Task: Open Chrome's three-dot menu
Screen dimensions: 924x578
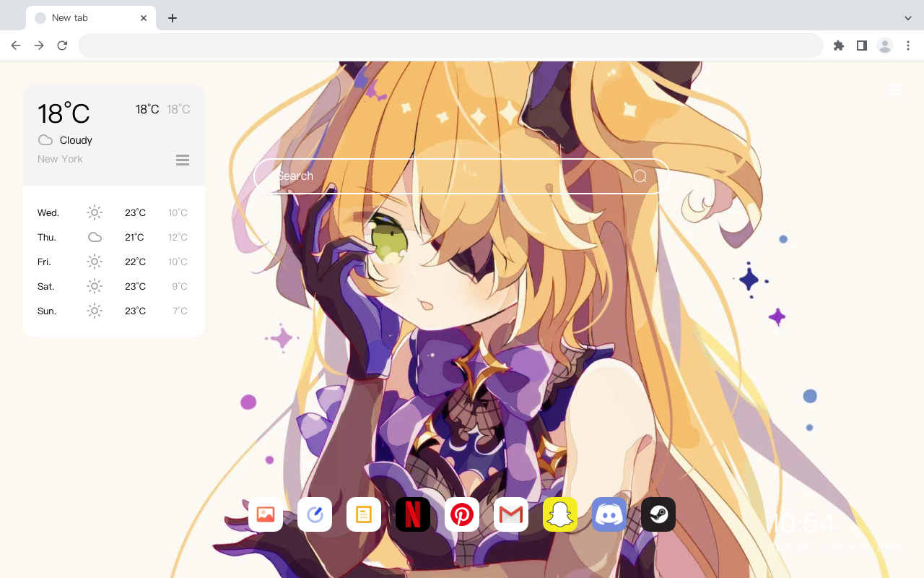Action: [x=907, y=46]
